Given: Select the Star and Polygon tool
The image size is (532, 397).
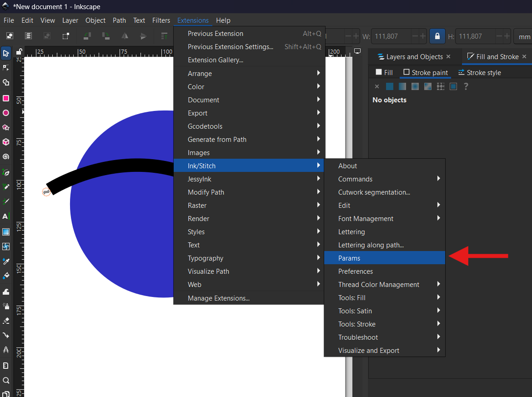Looking at the screenshot, I should (6, 127).
